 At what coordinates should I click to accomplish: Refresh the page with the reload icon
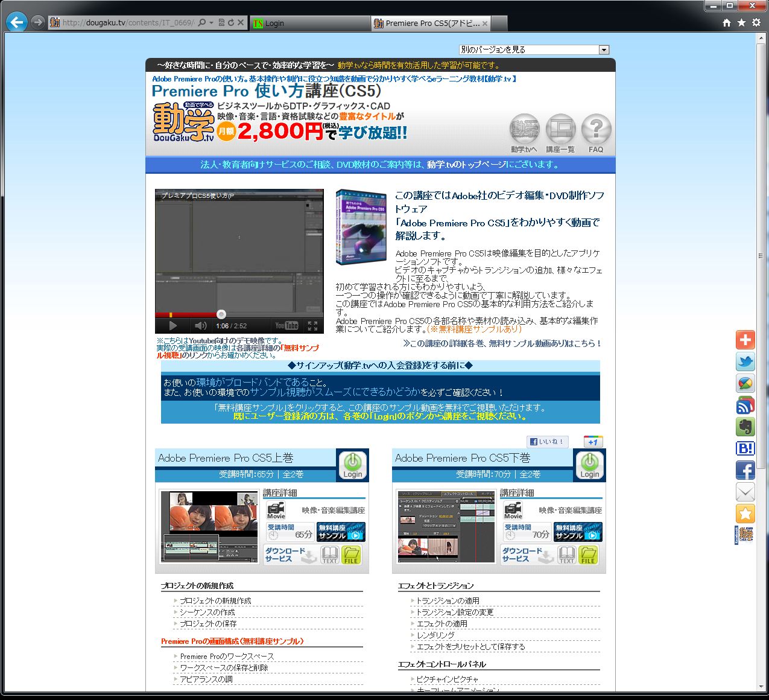[x=230, y=23]
